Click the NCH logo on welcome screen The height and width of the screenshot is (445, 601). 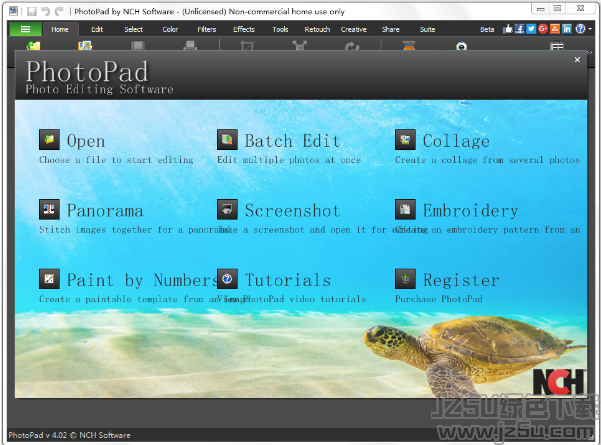tap(558, 381)
